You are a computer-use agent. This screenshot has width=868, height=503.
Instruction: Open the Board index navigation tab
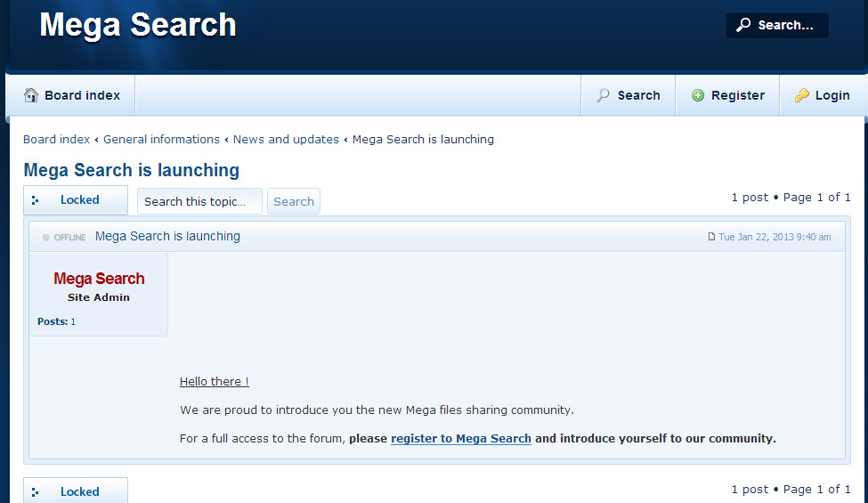pyautogui.click(x=82, y=95)
